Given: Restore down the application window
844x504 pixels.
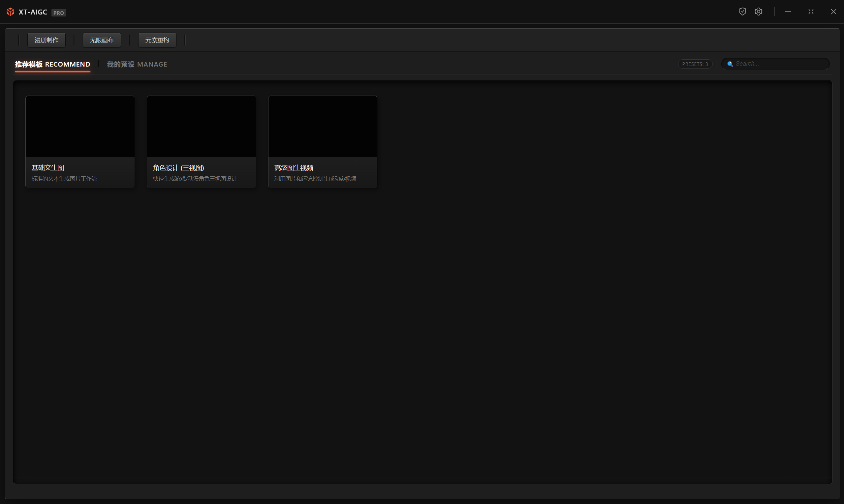Looking at the screenshot, I should [811, 12].
